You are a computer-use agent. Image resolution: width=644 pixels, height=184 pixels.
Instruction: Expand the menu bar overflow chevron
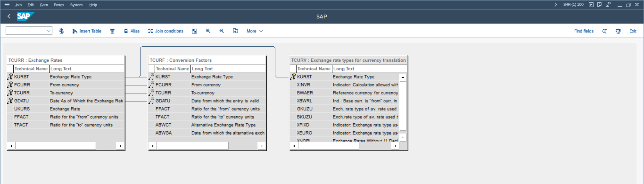555,4
